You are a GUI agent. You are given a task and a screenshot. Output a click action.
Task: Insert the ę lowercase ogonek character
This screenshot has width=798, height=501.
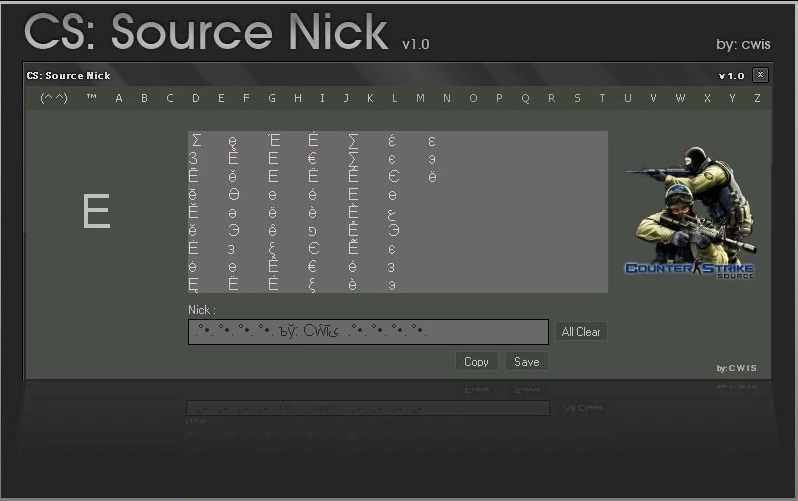233,142
